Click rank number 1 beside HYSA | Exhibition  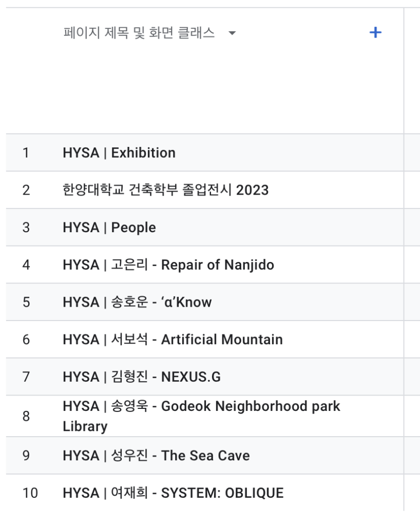(x=26, y=153)
